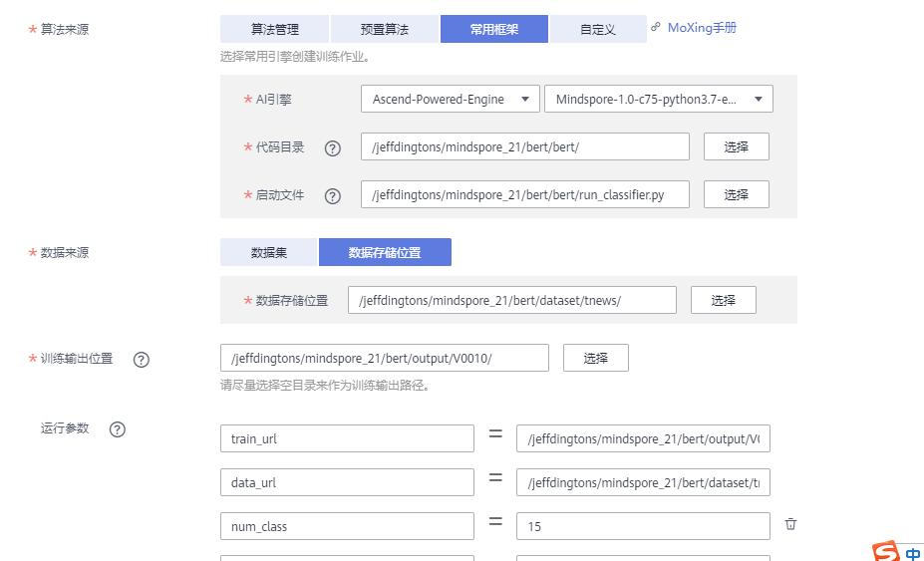Switch to the 算法管理 tab
The width and height of the screenshot is (924, 561).
pos(274,29)
